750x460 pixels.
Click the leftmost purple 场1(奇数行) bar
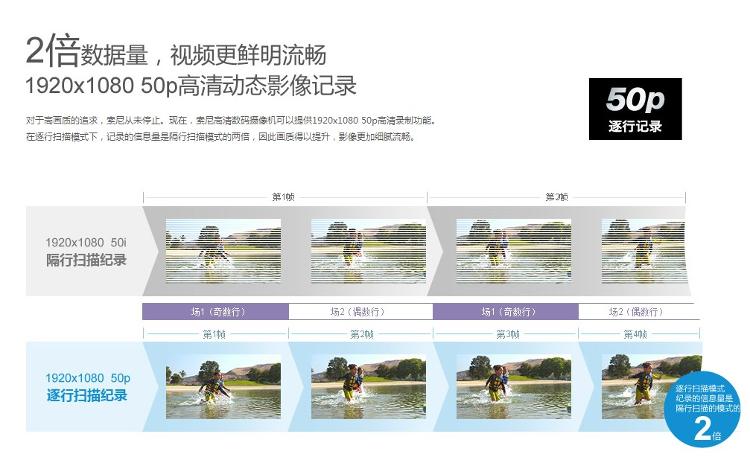(216, 312)
